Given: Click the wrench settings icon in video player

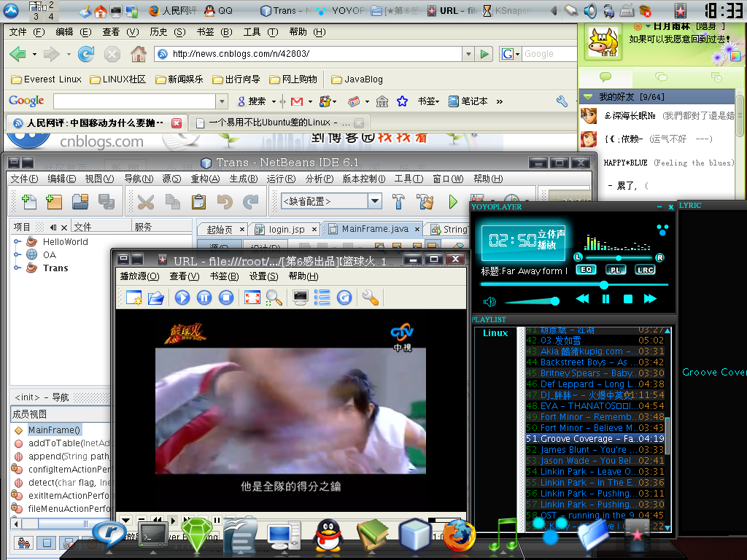Looking at the screenshot, I should 370,297.
